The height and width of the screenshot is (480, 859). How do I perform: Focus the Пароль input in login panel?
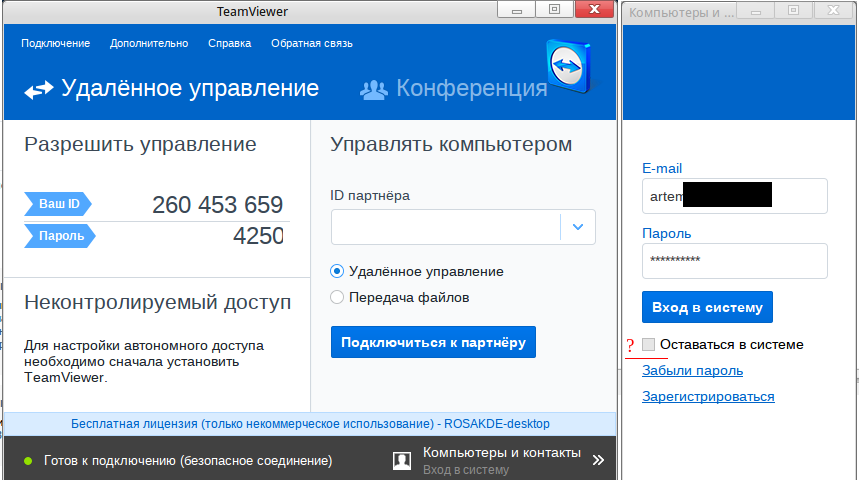(x=735, y=261)
